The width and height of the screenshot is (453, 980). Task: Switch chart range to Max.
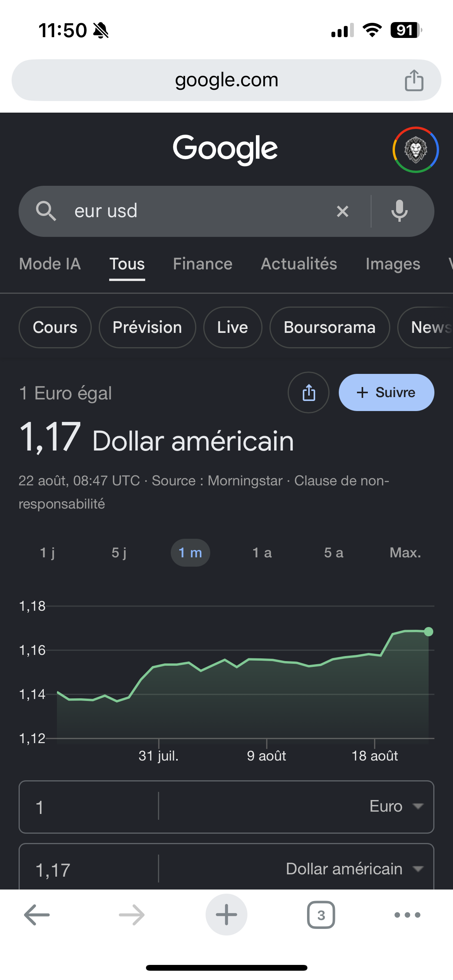click(405, 553)
